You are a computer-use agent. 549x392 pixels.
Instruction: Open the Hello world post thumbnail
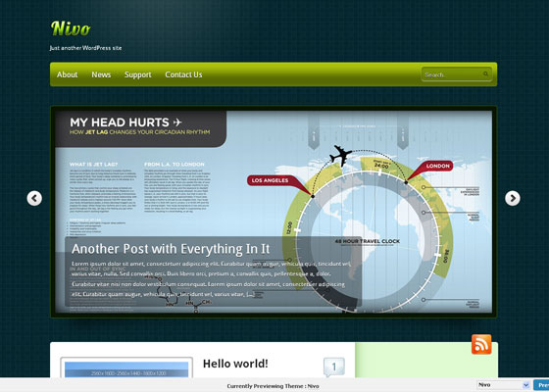pos(126,367)
